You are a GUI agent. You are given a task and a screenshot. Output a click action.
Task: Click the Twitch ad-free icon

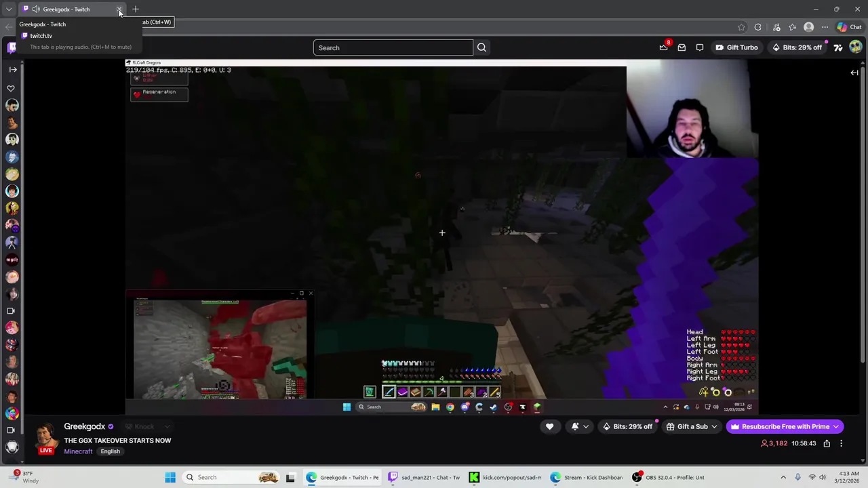(x=838, y=47)
